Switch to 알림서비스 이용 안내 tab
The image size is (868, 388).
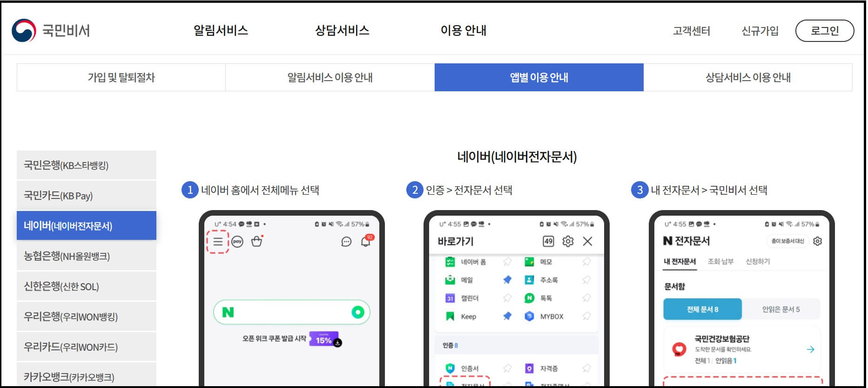pyautogui.click(x=330, y=77)
